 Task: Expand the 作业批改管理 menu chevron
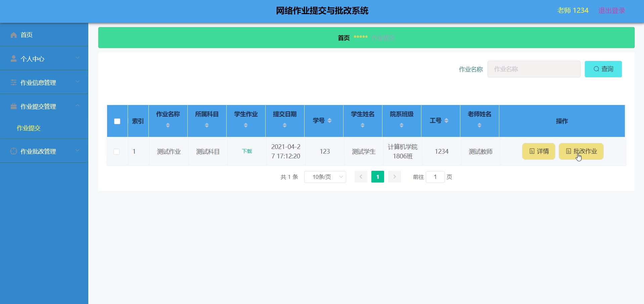[78, 150]
